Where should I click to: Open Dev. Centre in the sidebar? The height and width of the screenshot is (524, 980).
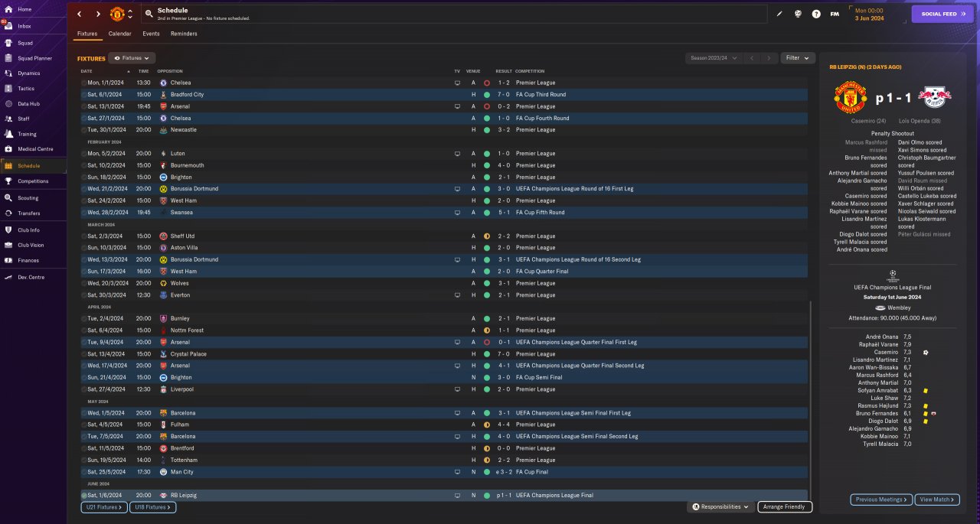click(x=31, y=277)
